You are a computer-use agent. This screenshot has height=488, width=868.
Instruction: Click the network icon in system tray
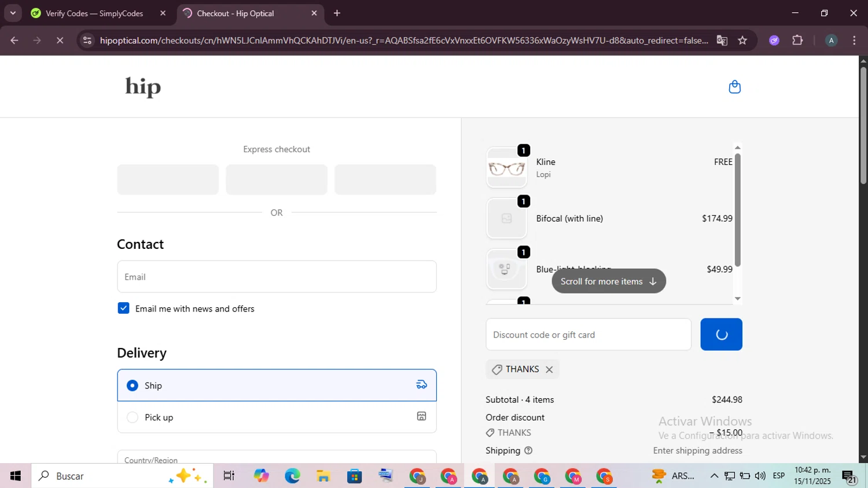pos(730,476)
